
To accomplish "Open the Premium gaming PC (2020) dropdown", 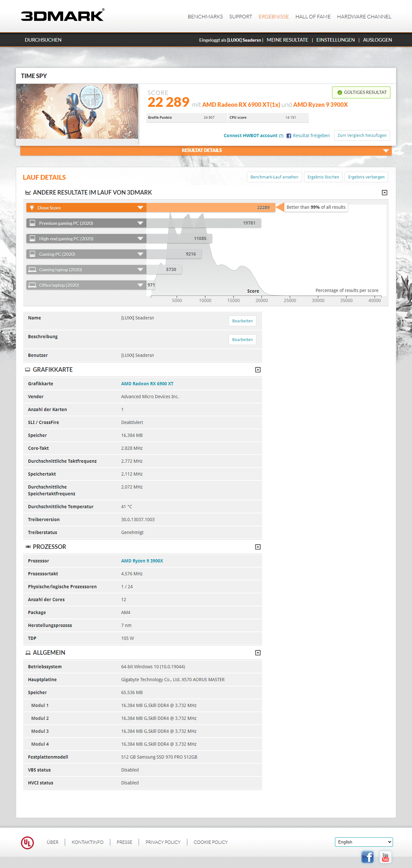I will tap(140, 223).
